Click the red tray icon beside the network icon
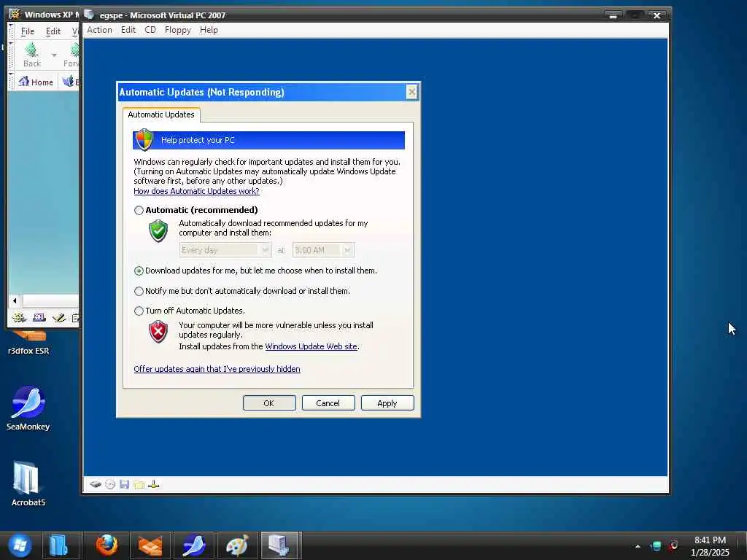The image size is (747, 560). pos(673,545)
